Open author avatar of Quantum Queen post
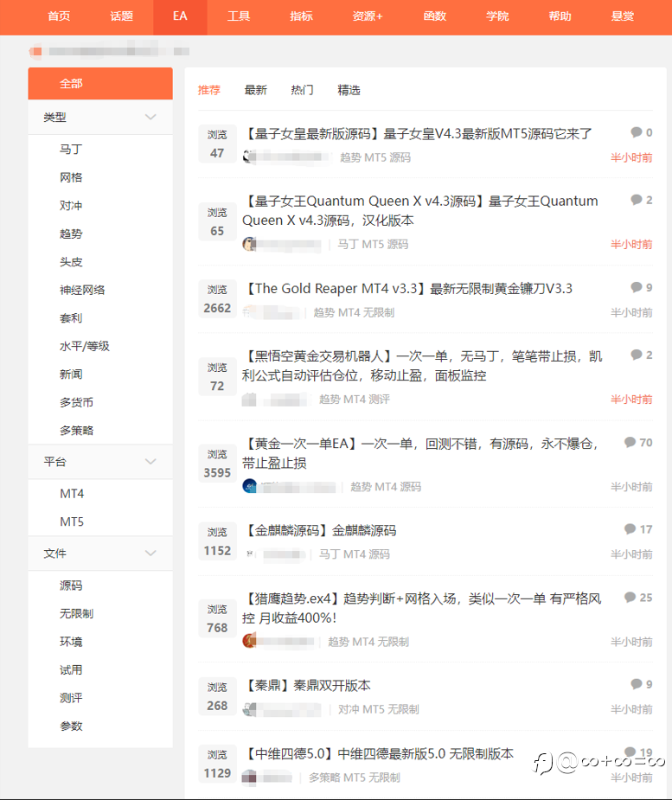The image size is (672, 800). coord(249,245)
